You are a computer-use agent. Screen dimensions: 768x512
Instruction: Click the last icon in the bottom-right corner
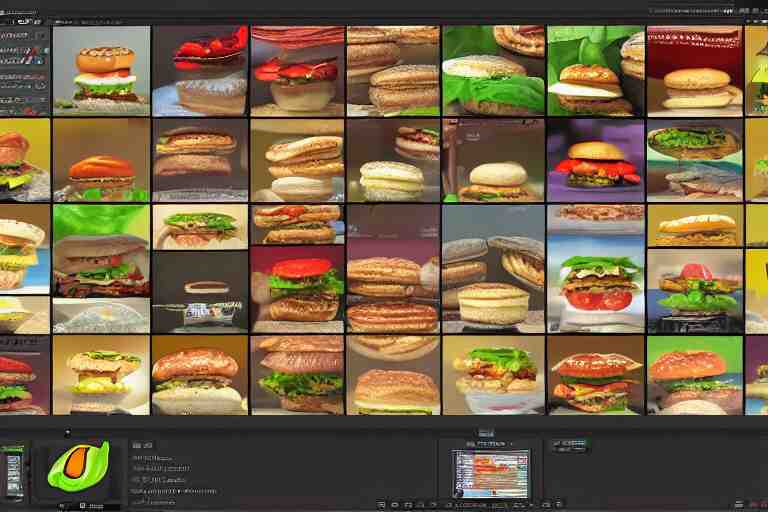754,504
